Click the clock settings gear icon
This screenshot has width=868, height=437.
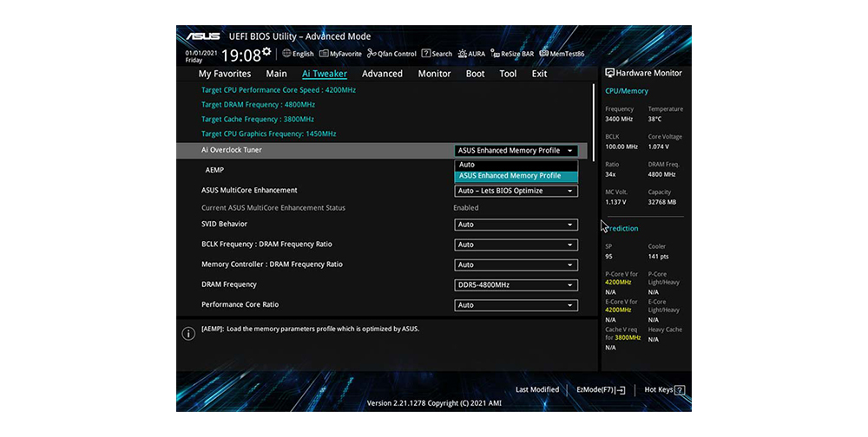point(266,53)
